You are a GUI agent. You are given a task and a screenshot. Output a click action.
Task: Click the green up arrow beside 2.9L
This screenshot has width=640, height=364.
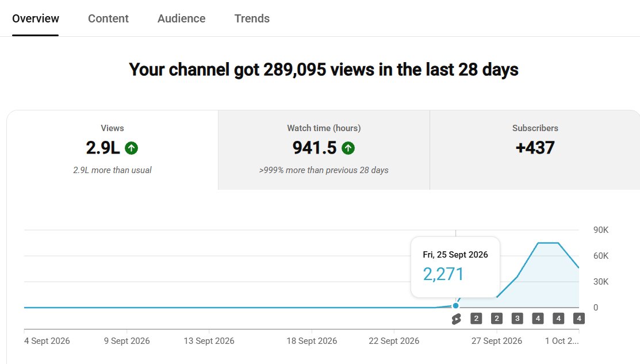(x=132, y=148)
